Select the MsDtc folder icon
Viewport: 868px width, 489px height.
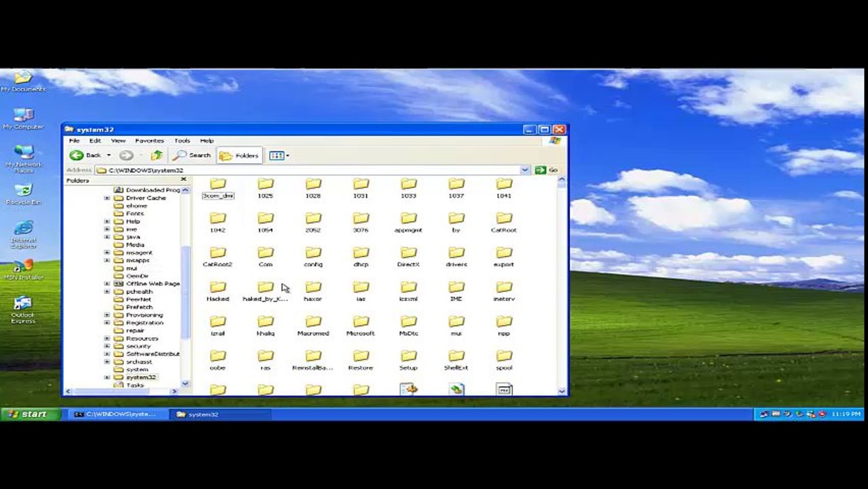coord(408,322)
